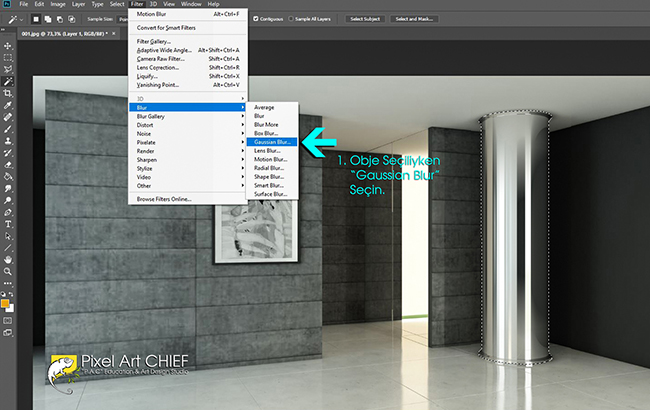
Task: Select the Rectangular Marquee tool
Action: (x=8, y=58)
